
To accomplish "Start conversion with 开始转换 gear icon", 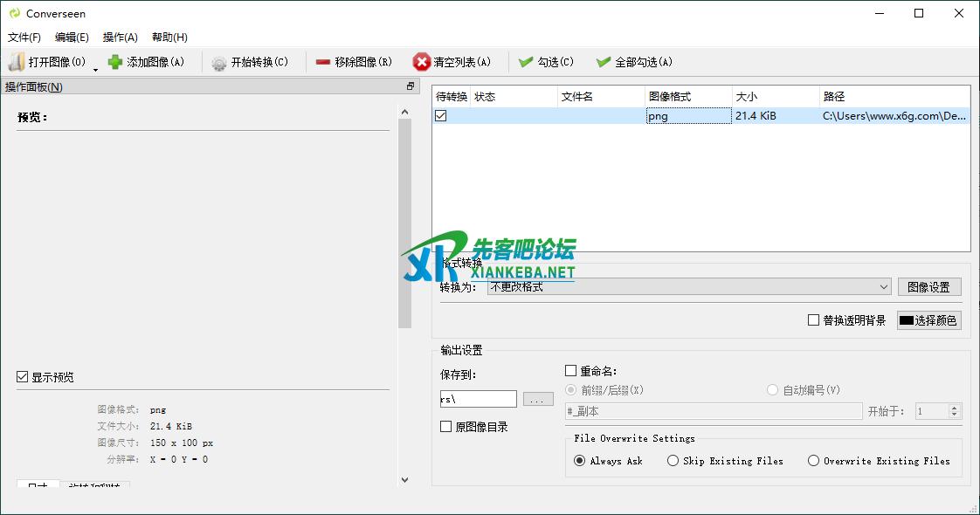I will (x=219, y=63).
